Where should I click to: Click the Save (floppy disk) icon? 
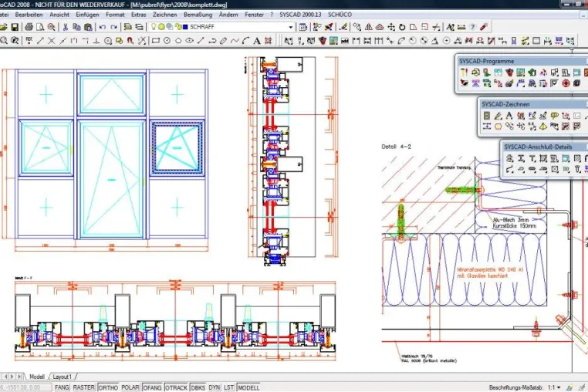[15, 27]
